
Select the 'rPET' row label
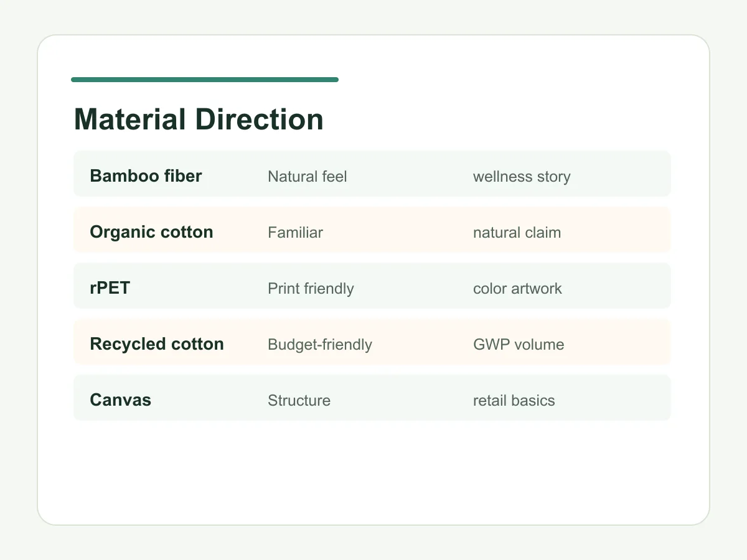tap(110, 288)
